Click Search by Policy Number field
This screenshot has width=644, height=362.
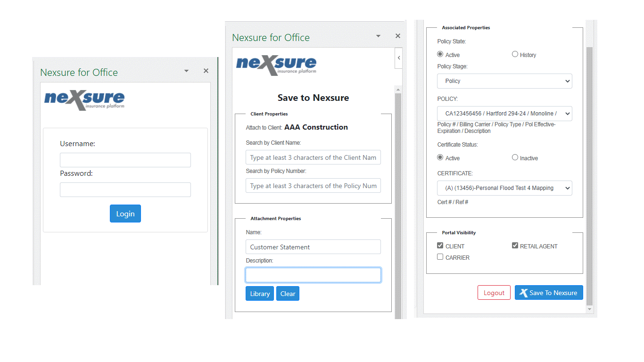(313, 186)
